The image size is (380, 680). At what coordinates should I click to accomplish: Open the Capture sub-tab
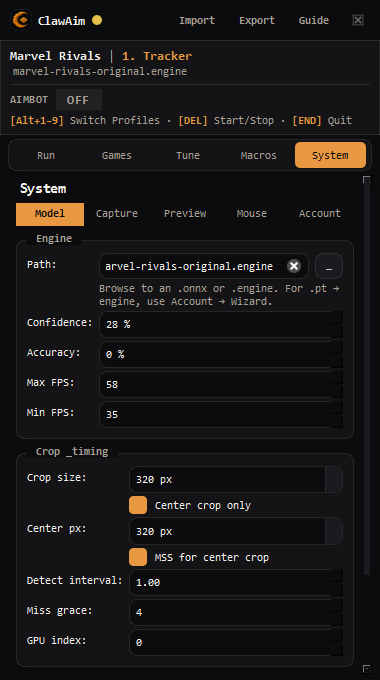(x=117, y=214)
